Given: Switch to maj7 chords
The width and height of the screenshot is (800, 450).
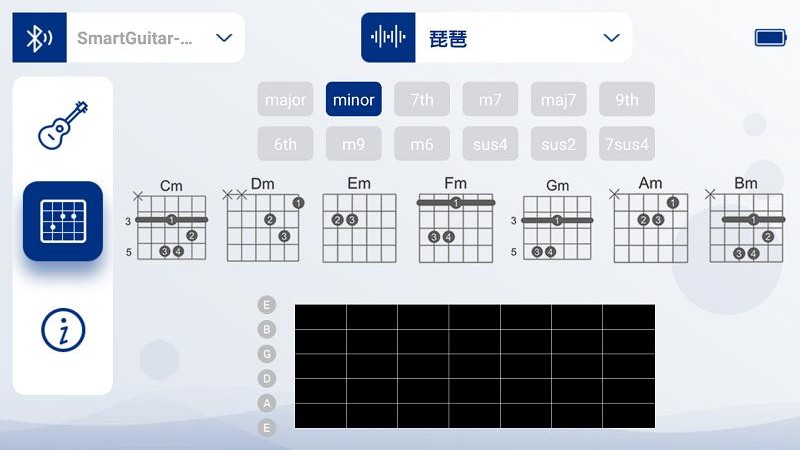Looking at the screenshot, I should pos(558,100).
